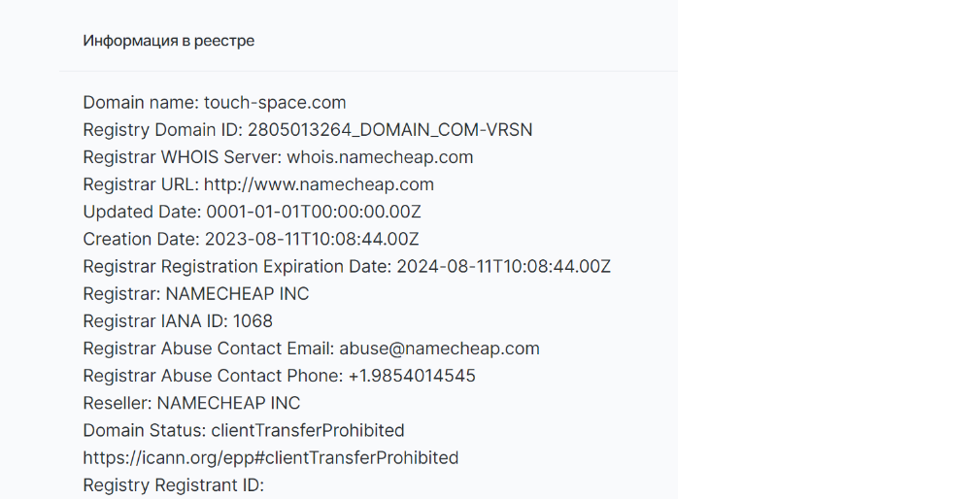Screen dimensions: 980x499
Task: Click the Updated Date value
Action: click(x=314, y=212)
